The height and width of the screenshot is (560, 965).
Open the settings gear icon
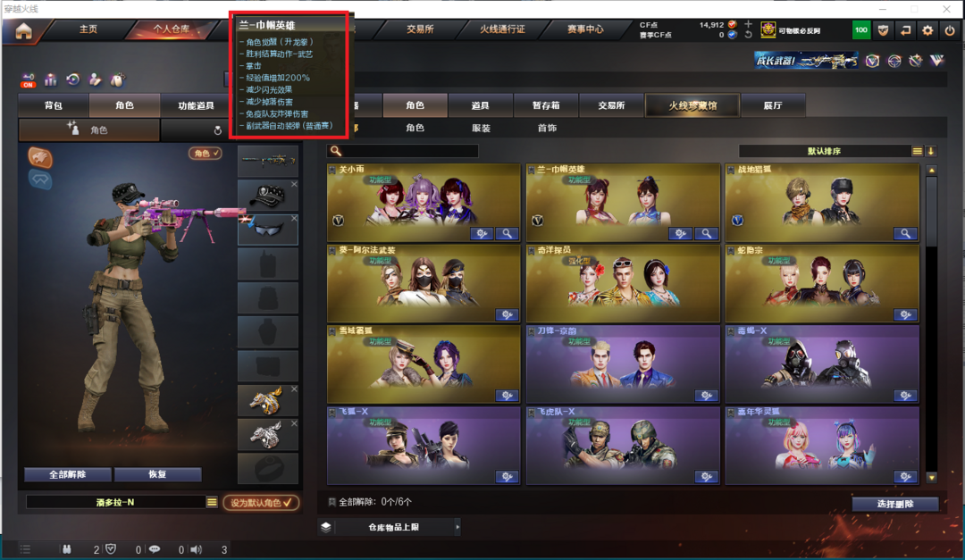pos(927,30)
